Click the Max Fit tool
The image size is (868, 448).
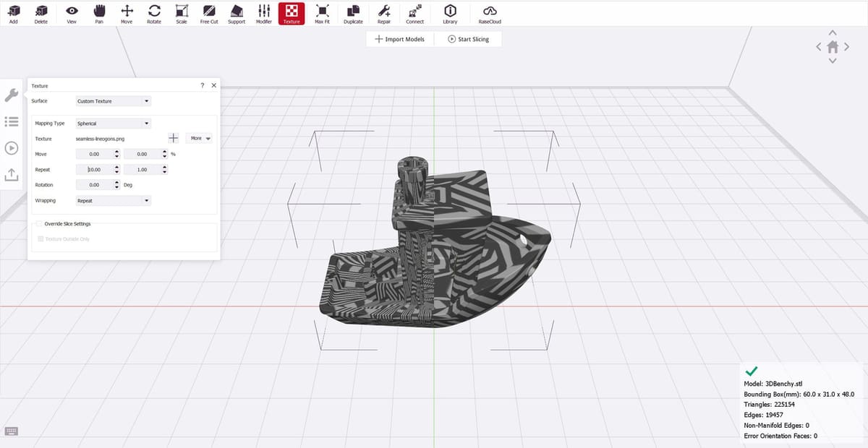(x=323, y=14)
